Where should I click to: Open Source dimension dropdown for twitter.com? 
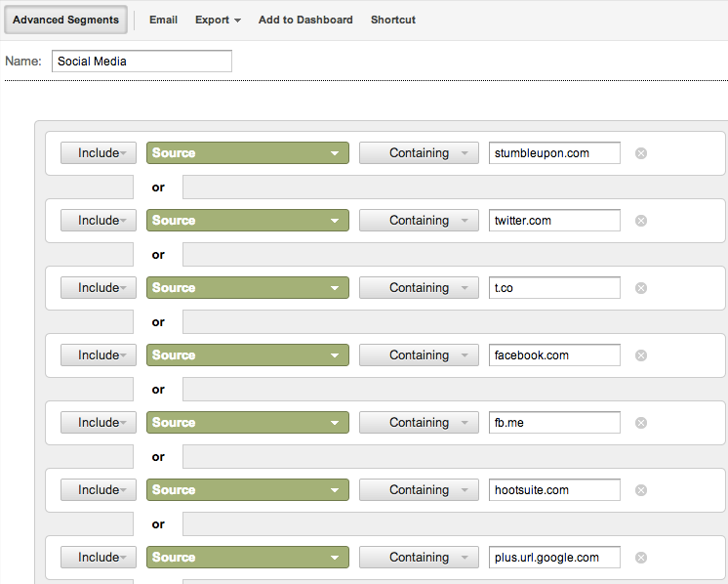[248, 220]
